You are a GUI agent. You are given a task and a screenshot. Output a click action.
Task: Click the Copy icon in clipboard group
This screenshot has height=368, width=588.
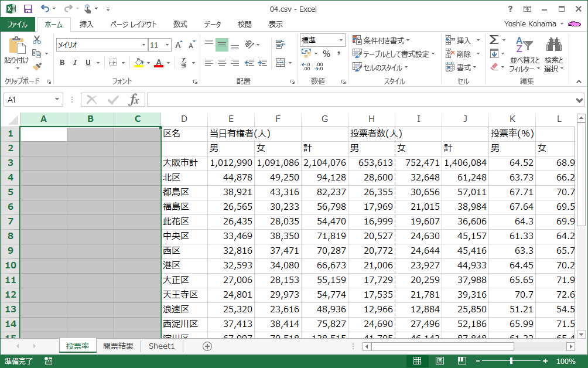pyautogui.click(x=36, y=53)
